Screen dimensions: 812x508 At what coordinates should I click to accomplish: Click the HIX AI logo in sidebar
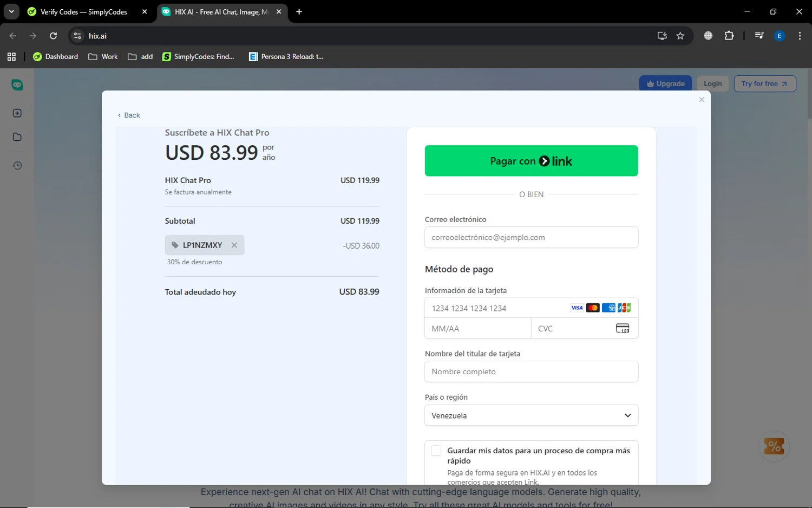coord(17,85)
